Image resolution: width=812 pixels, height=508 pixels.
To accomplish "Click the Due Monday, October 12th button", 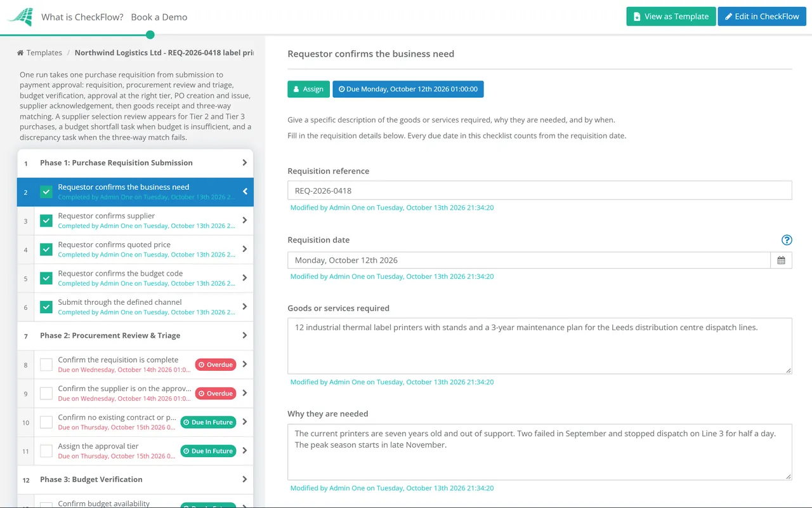I will pos(408,89).
